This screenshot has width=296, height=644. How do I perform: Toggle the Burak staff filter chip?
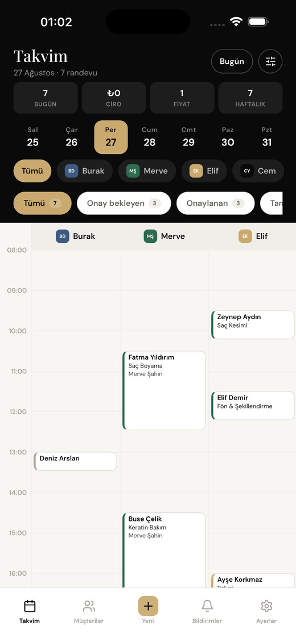(84, 171)
